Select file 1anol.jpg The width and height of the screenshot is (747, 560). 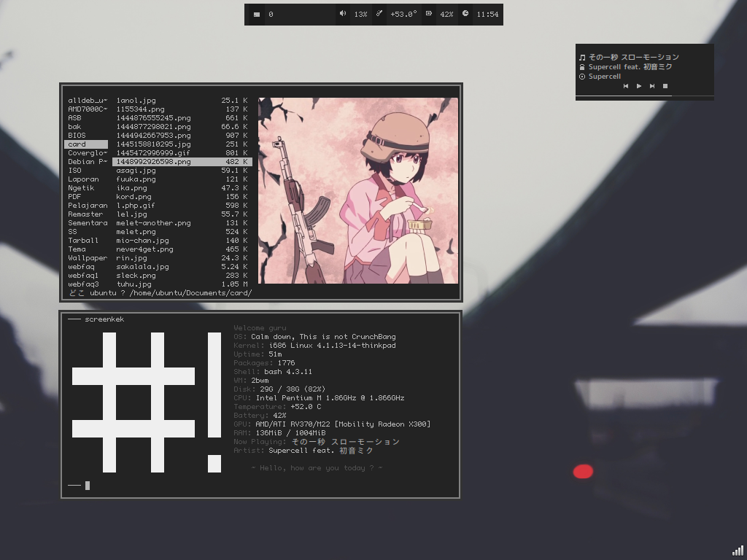point(136,101)
